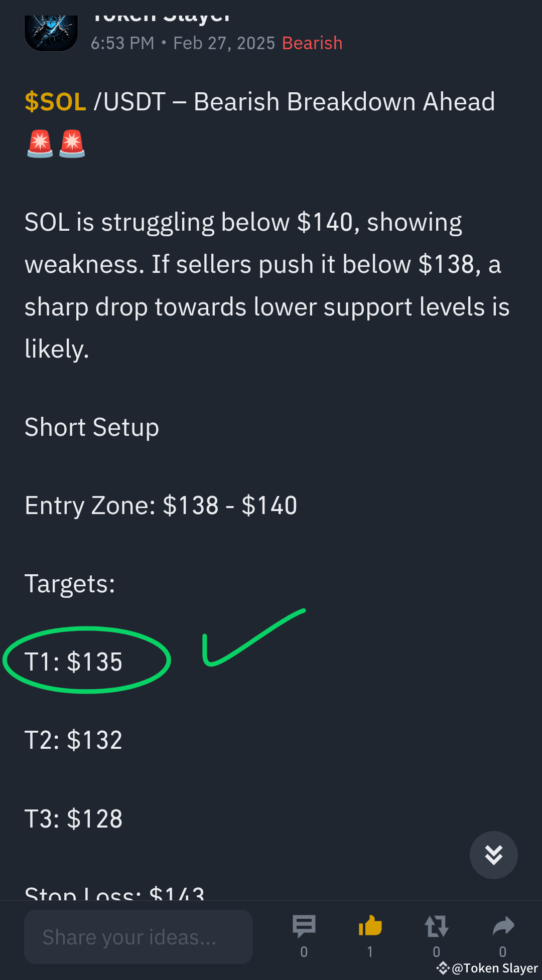Click the green-circled T1: $135 target
Image resolution: width=542 pixels, height=980 pixels.
coord(73,661)
